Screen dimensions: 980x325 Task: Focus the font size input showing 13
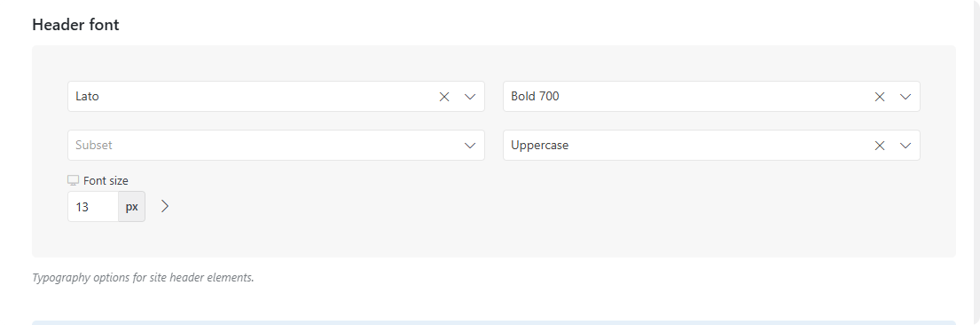coord(93,207)
